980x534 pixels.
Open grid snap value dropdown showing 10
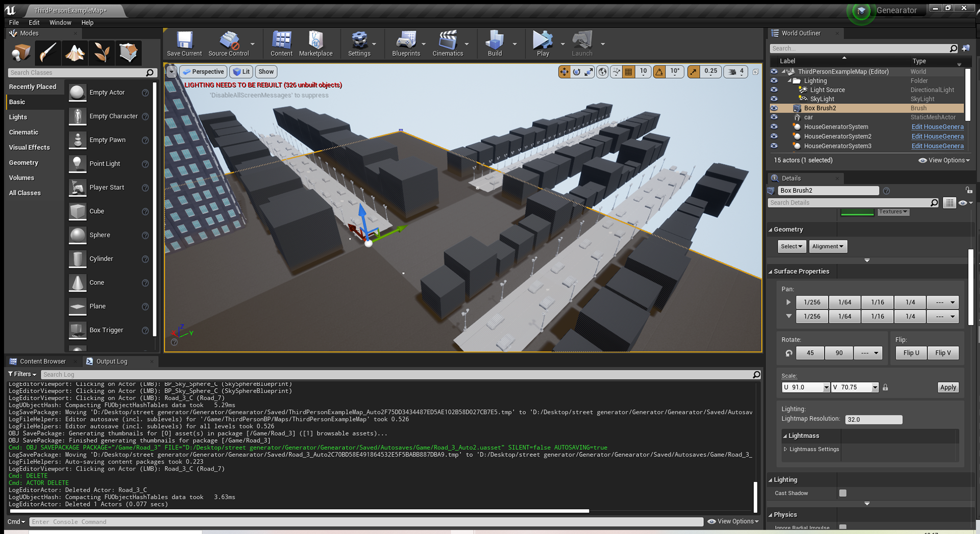tap(643, 72)
